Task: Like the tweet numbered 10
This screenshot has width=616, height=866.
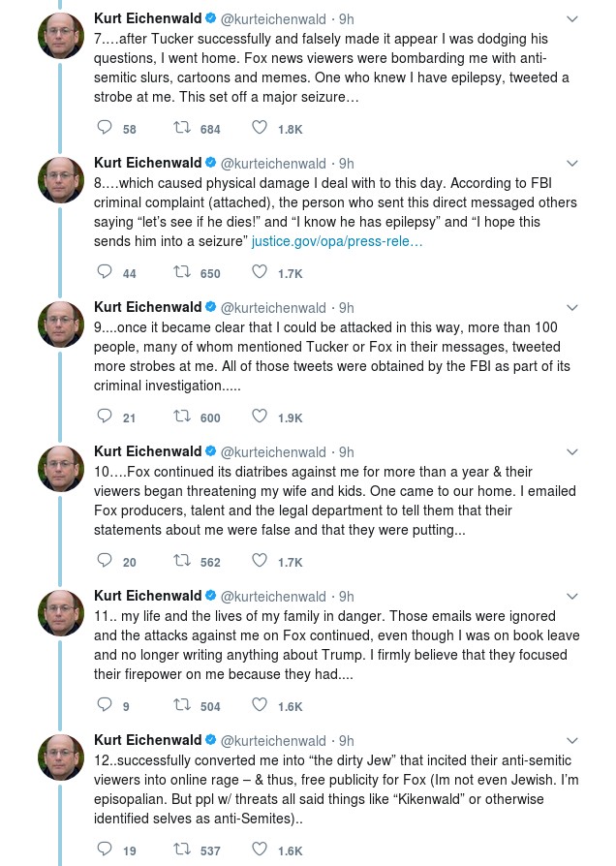Action: [x=260, y=561]
